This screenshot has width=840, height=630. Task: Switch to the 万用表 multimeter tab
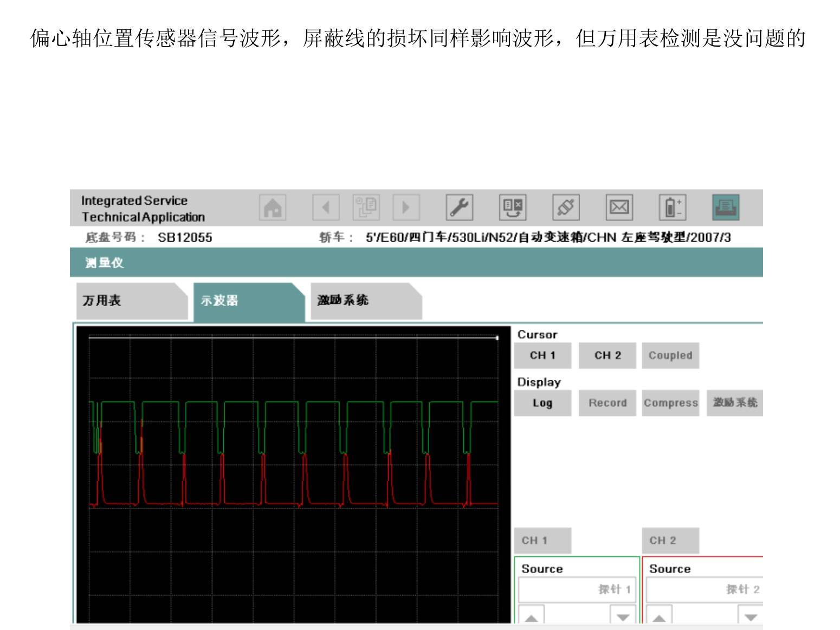pyautogui.click(x=132, y=301)
